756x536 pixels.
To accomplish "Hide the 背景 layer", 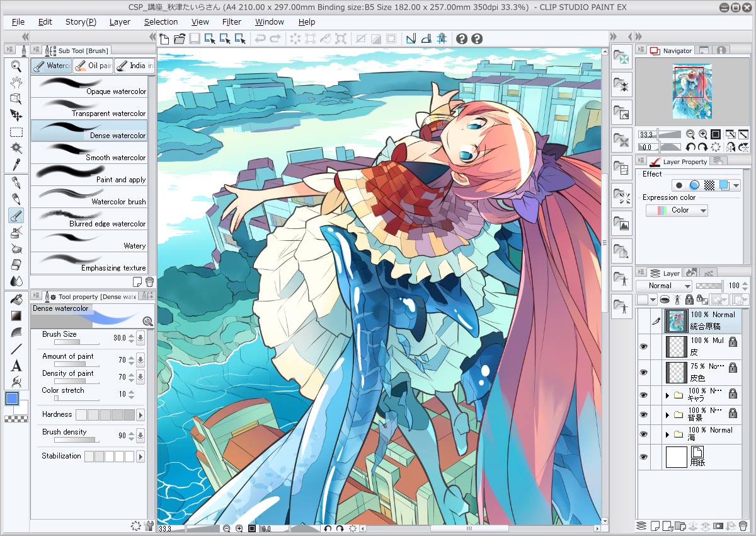I will tap(643, 413).
